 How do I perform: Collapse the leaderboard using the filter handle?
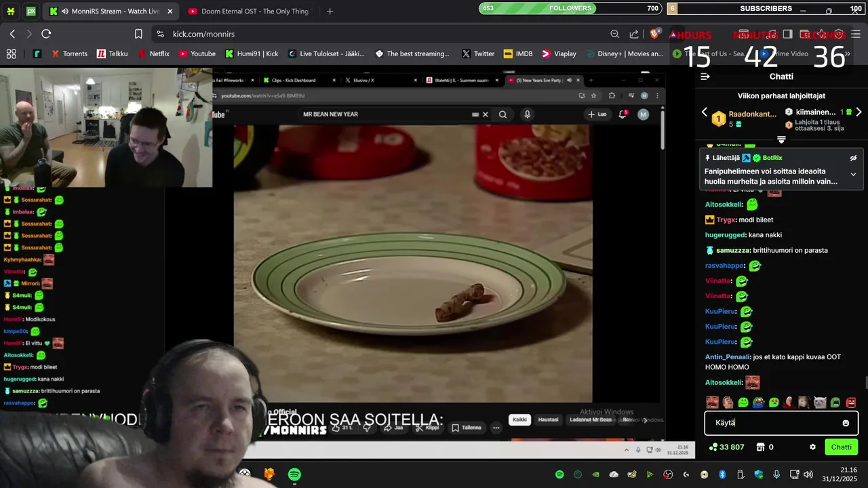point(781,140)
